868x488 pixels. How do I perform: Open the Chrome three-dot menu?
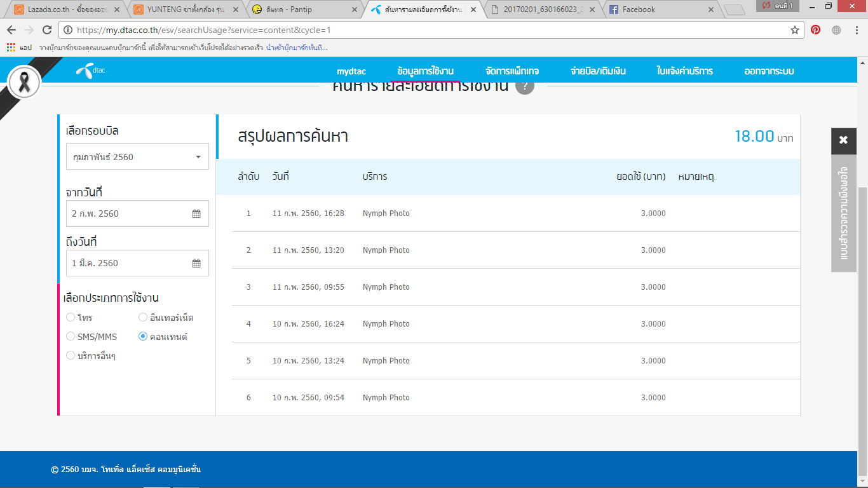(x=855, y=30)
